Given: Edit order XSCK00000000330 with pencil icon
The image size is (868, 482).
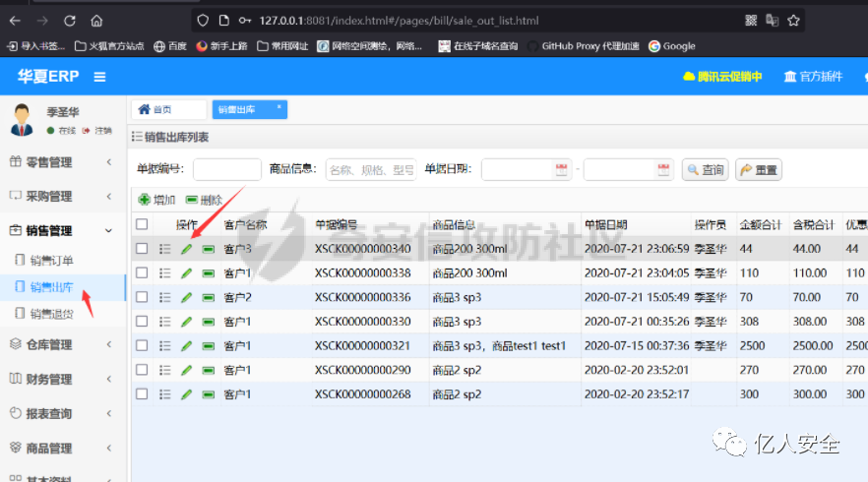Looking at the screenshot, I should pos(187,322).
